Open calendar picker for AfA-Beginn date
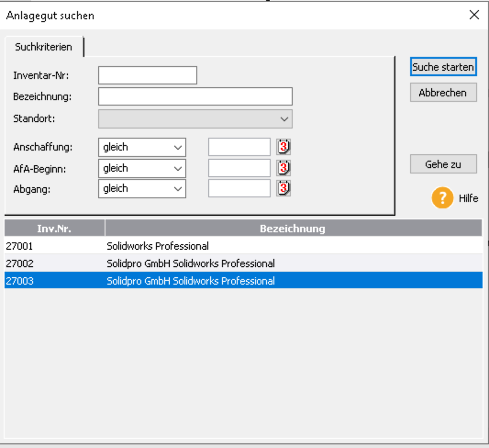Image resolution: width=489 pixels, height=448 pixels. coord(283,168)
